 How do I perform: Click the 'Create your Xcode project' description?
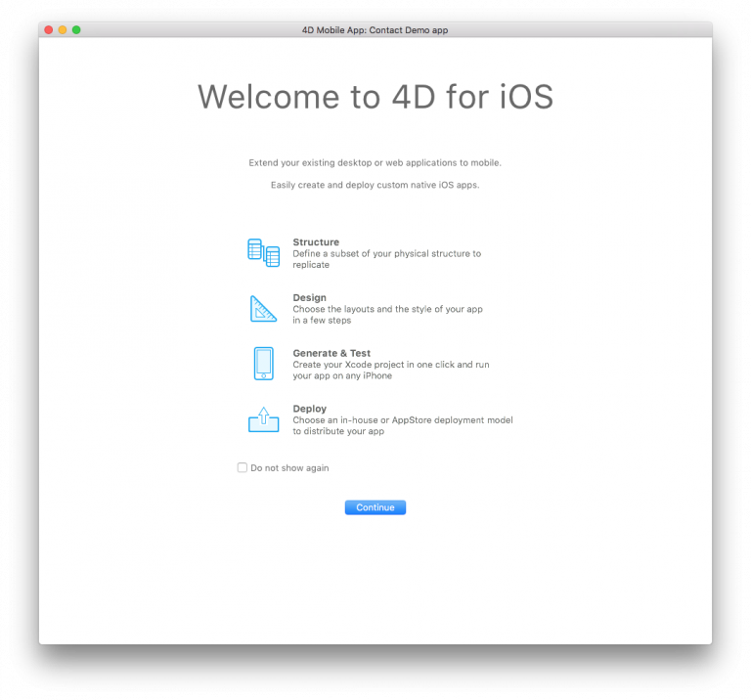coord(391,371)
